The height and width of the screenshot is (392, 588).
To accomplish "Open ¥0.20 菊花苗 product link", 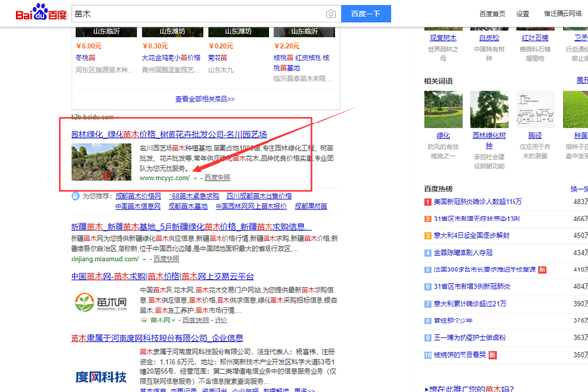I will click(218, 58).
